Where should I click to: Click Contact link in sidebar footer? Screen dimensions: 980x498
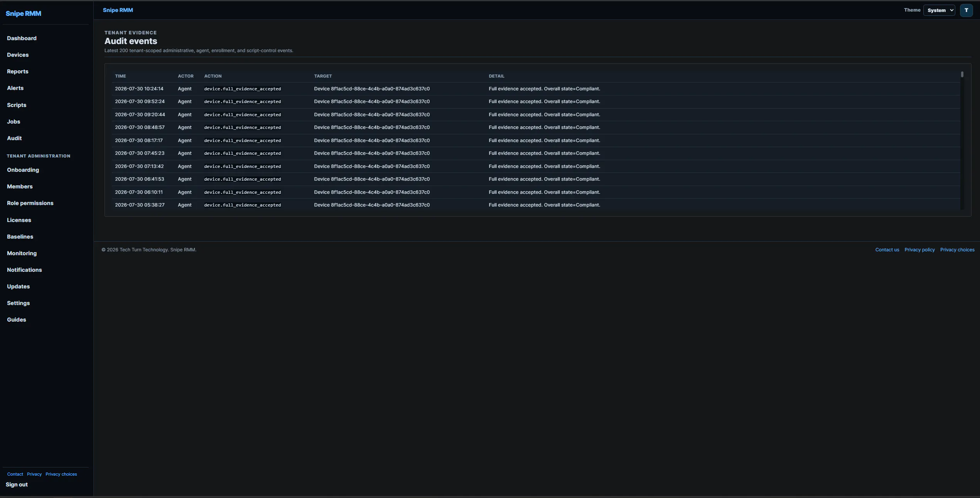15,474
